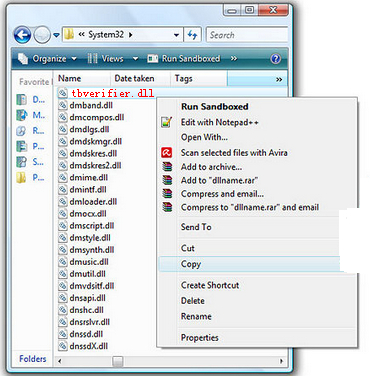Sort by the Tags column header
Image resolution: width=370 pixels, height=376 pixels.
[x=199, y=79]
